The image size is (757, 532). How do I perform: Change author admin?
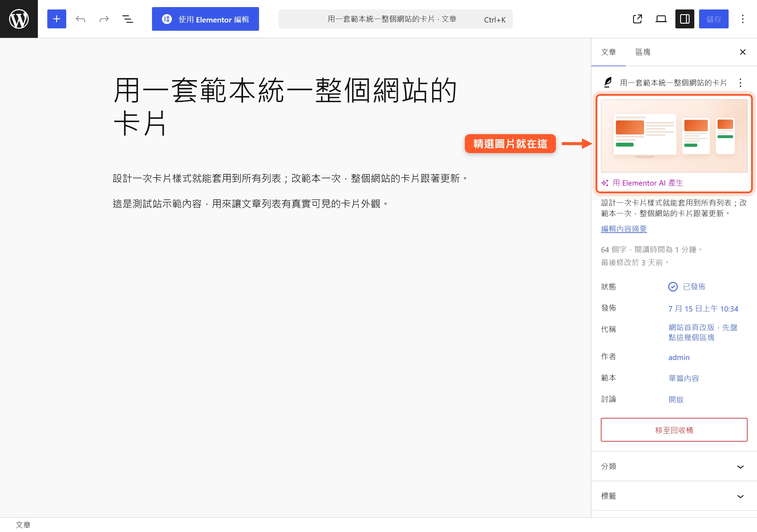pyautogui.click(x=679, y=357)
